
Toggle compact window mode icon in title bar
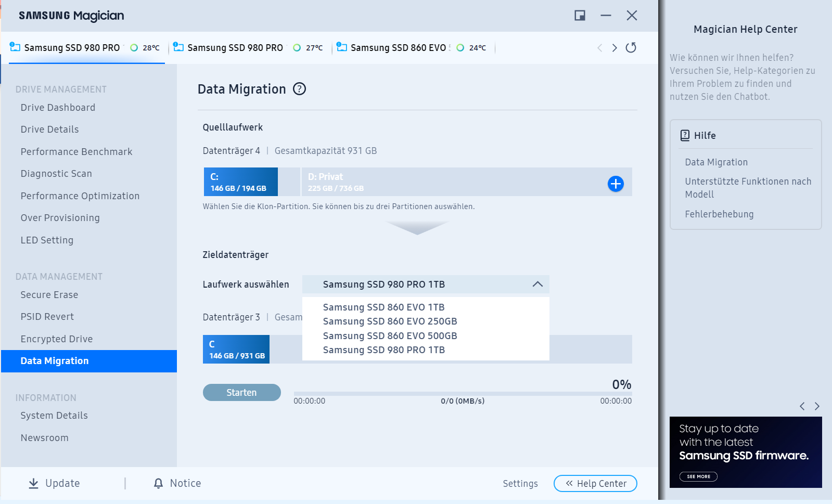(x=580, y=16)
